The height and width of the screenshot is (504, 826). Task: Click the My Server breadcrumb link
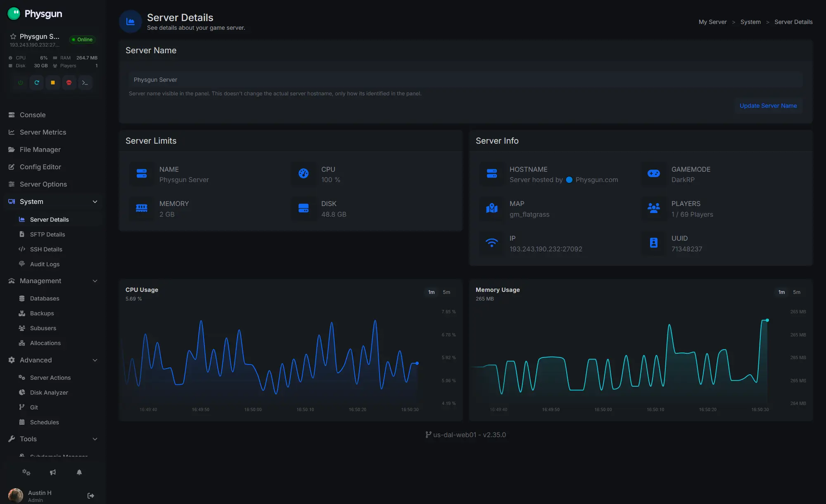point(712,22)
